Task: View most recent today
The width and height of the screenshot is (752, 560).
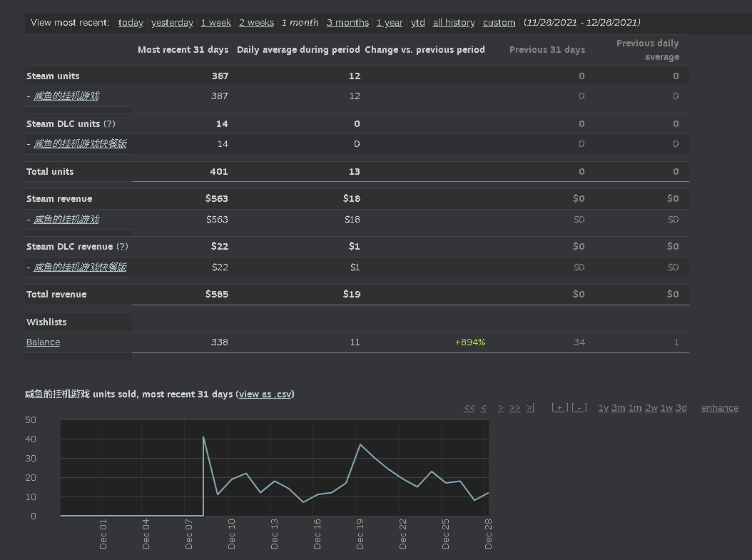Action: click(131, 23)
